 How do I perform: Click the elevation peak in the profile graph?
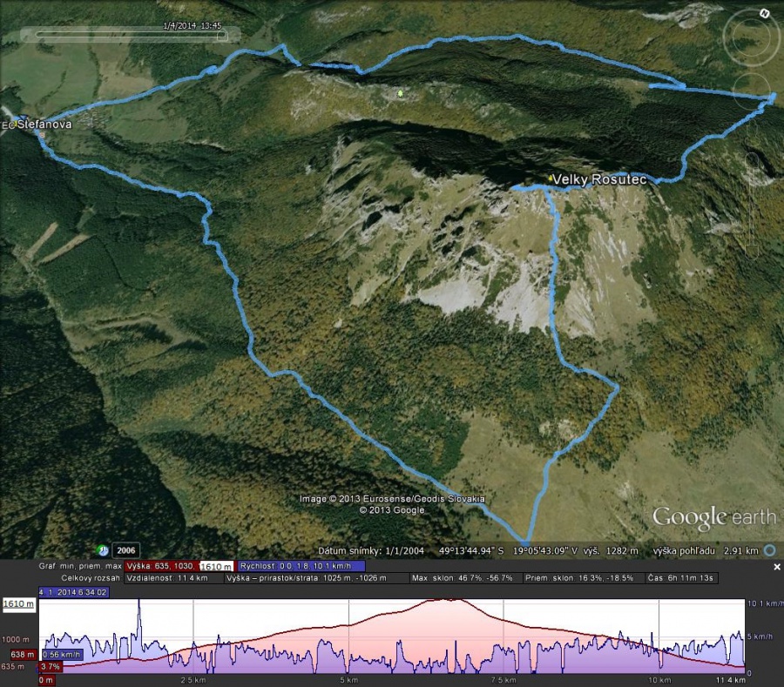tap(449, 600)
